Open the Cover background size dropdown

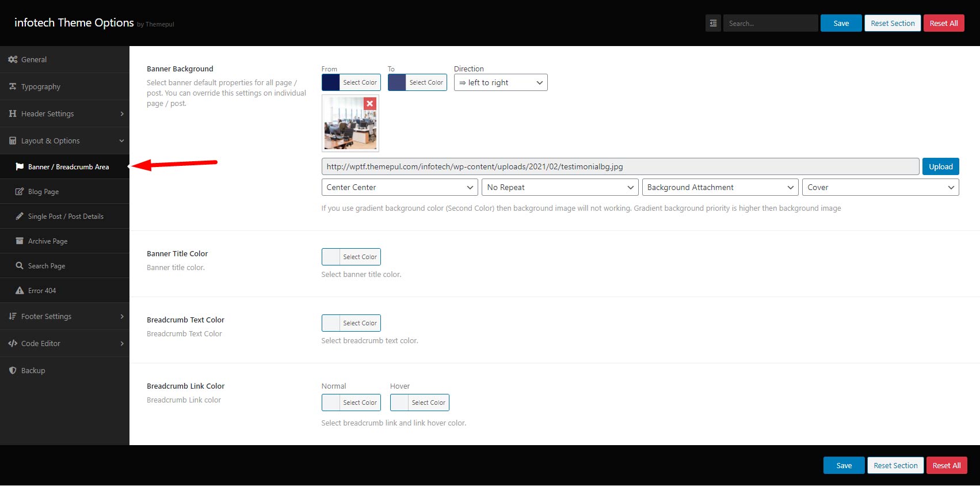880,187
